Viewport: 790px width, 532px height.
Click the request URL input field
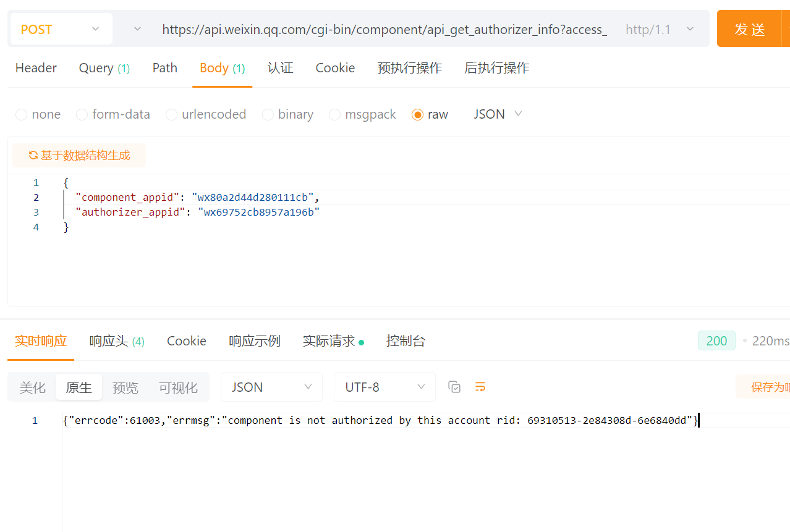(384, 29)
